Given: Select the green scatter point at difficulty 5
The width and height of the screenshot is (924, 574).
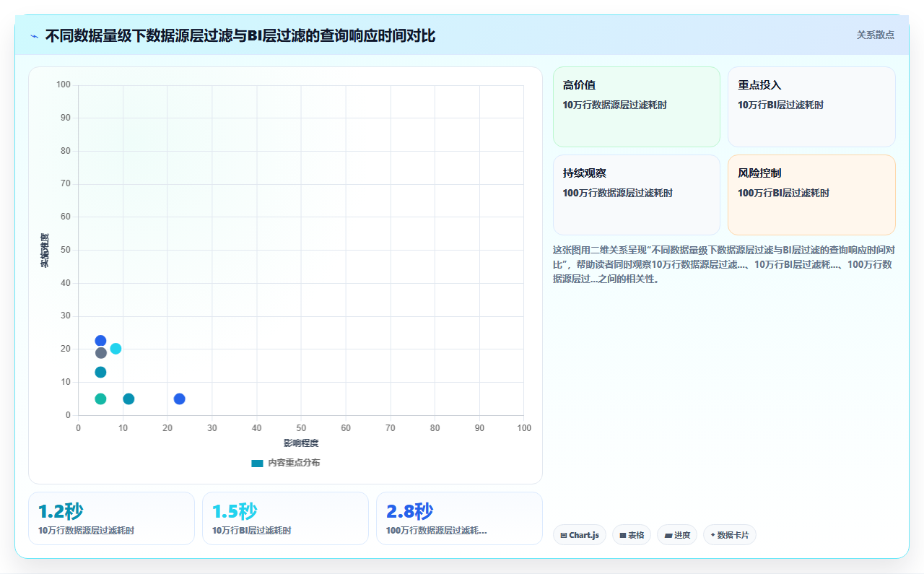Looking at the screenshot, I should (100, 399).
